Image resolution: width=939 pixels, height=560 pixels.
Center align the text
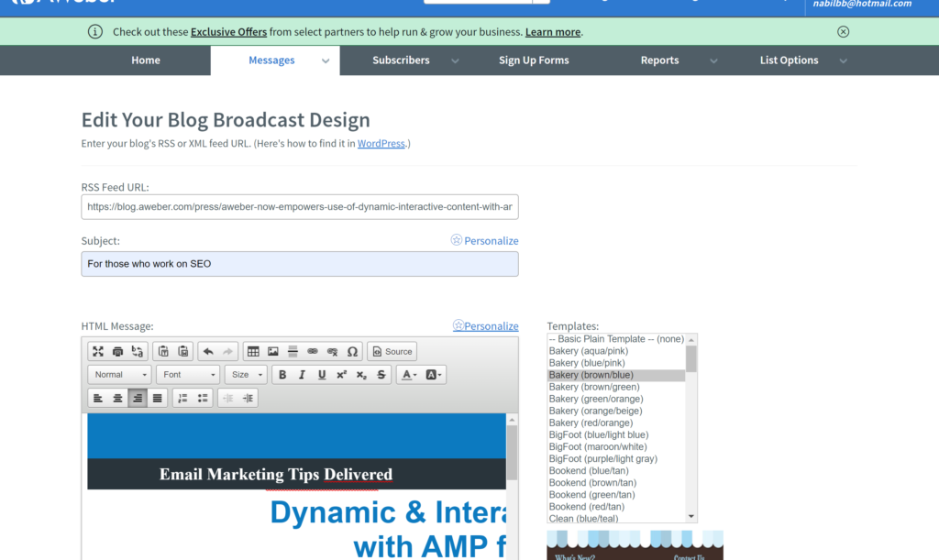pos(118,398)
